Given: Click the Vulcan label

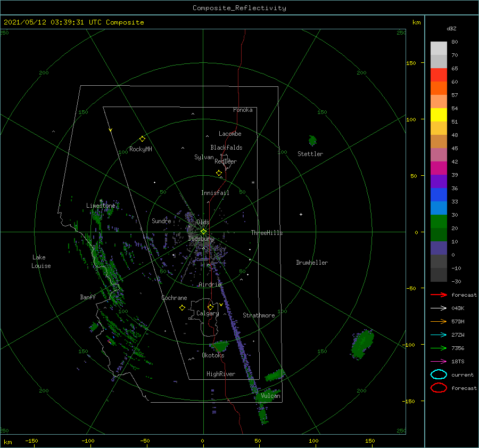Looking at the screenshot, I should tap(270, 396).
